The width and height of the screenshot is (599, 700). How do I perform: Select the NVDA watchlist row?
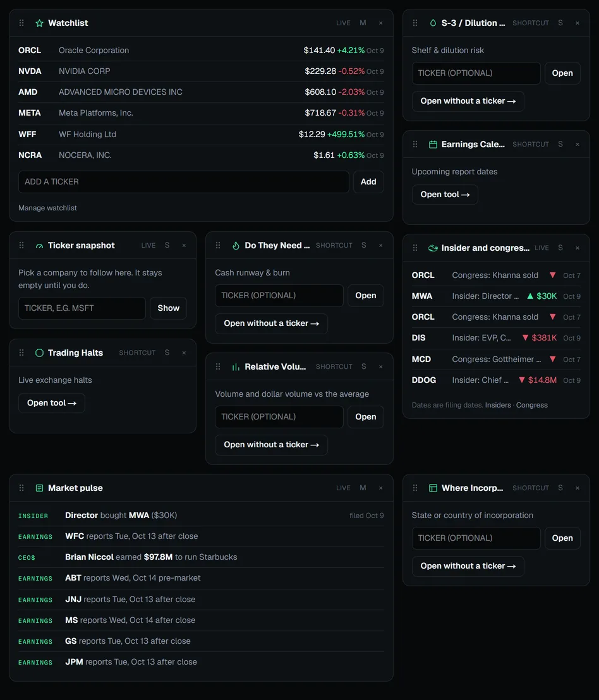(201, 71)
